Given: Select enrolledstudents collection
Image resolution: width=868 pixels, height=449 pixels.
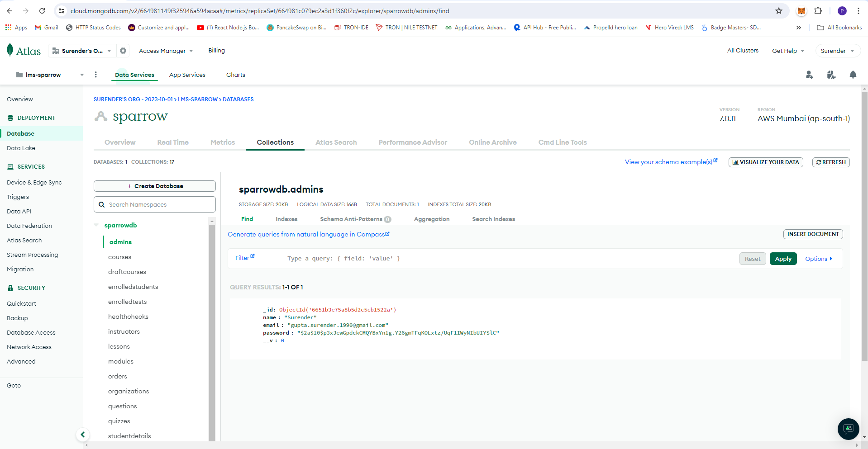Looking at the screenshot, I should click(133, 287).
